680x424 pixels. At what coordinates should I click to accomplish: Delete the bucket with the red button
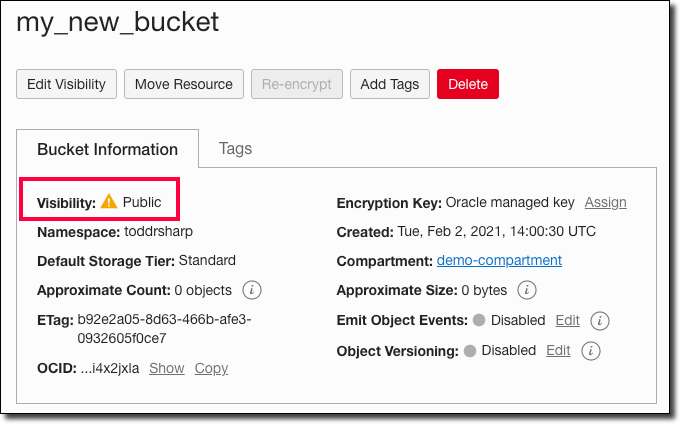point(468,84)
